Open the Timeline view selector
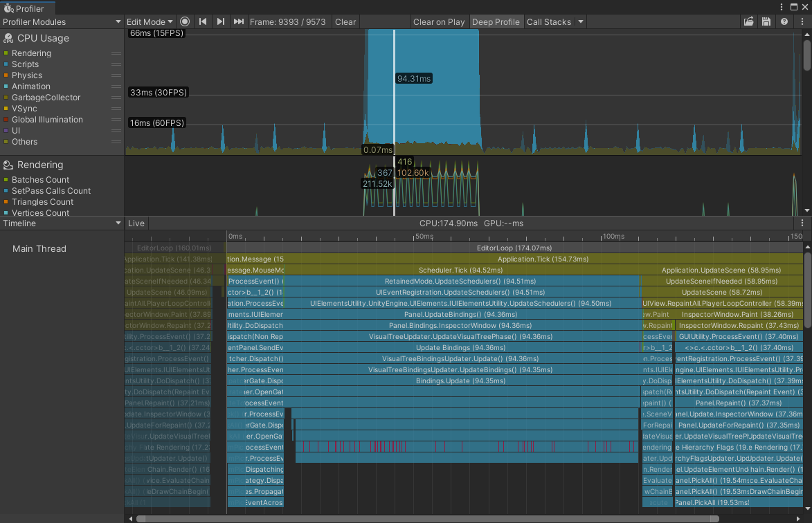812x523 pixels. point(62,223)
